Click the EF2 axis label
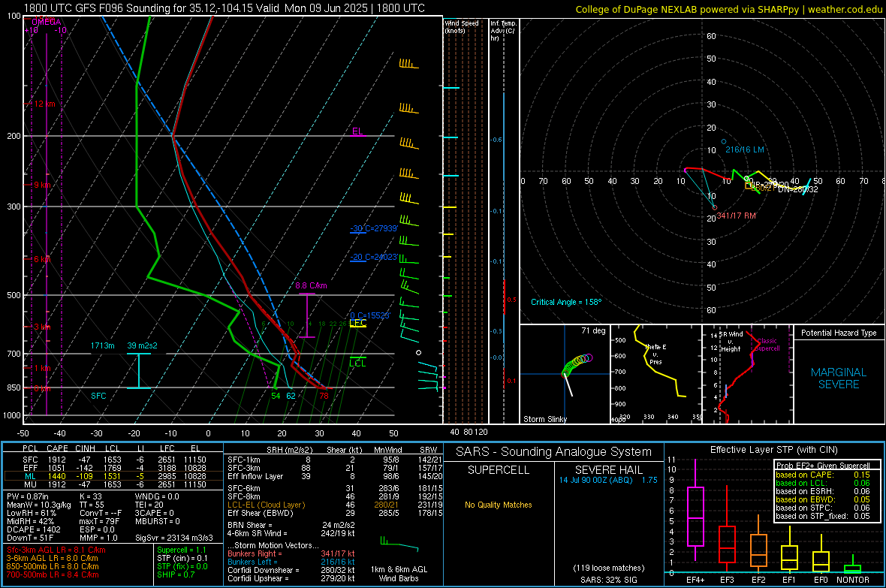The width and height of the screenshot is (886, 588). click(758, 580)
